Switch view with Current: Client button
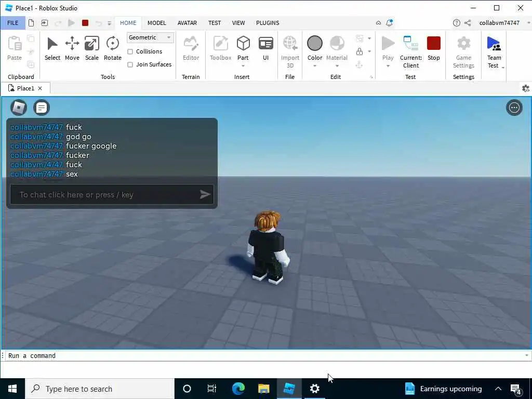The image size is (532, 399). [x=411, y=51]
